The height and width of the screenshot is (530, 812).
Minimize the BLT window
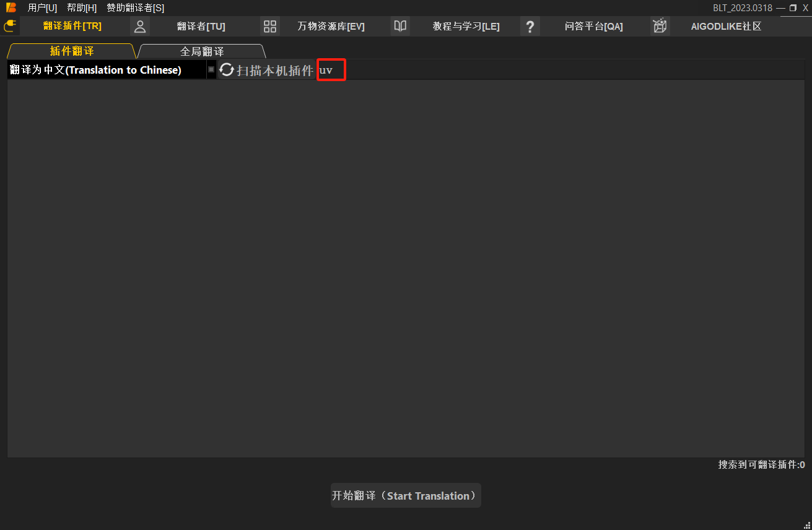(780, 7)
